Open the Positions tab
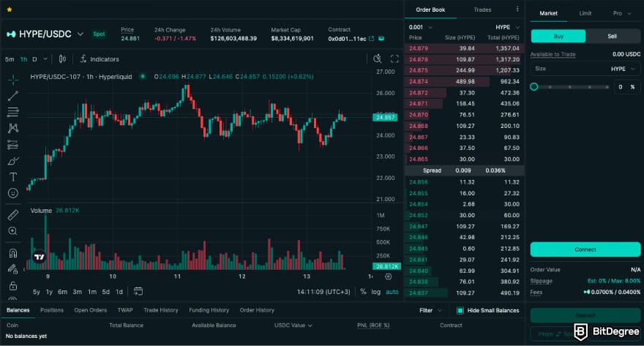644x346 pixels. 52,310
